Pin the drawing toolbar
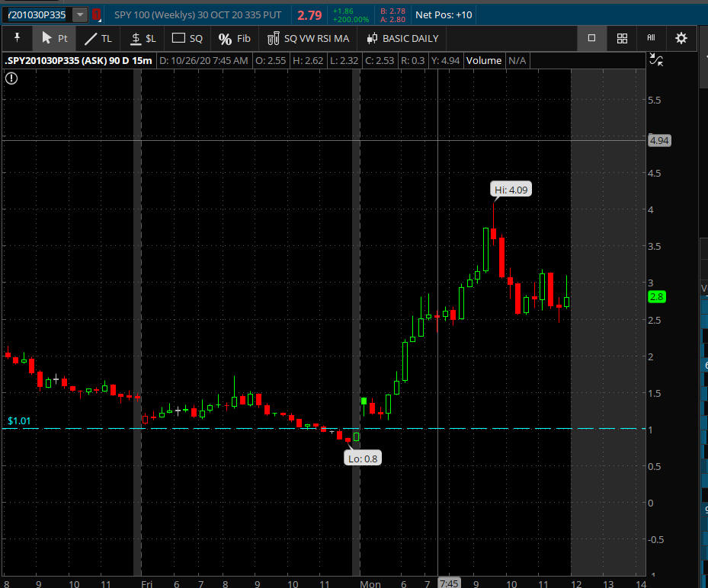This screenshot has height=588, width=708. 17,38
